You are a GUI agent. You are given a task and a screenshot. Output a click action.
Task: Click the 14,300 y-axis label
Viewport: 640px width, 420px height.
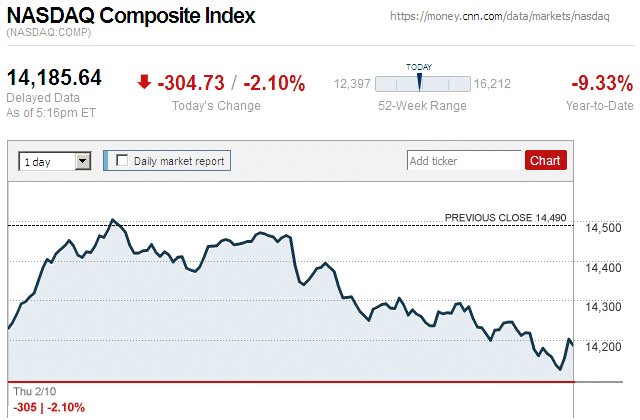(x=601, y=307)
